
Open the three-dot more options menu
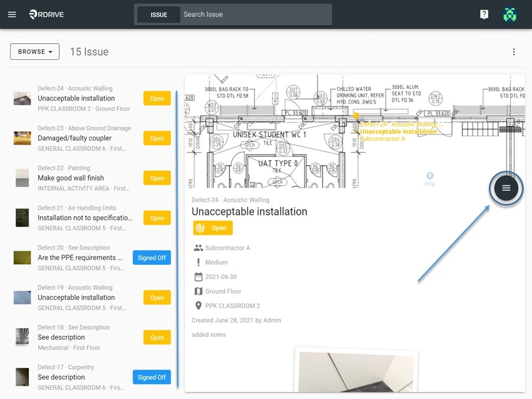[x=514, y=52]
